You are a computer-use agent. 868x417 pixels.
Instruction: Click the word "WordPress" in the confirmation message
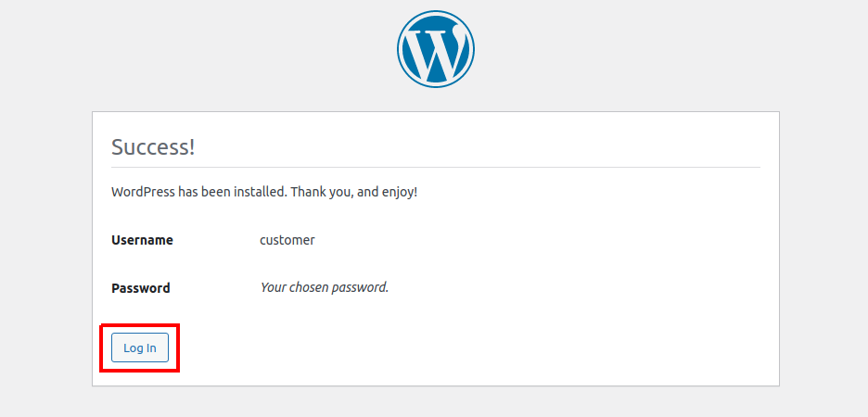(143, 192)
